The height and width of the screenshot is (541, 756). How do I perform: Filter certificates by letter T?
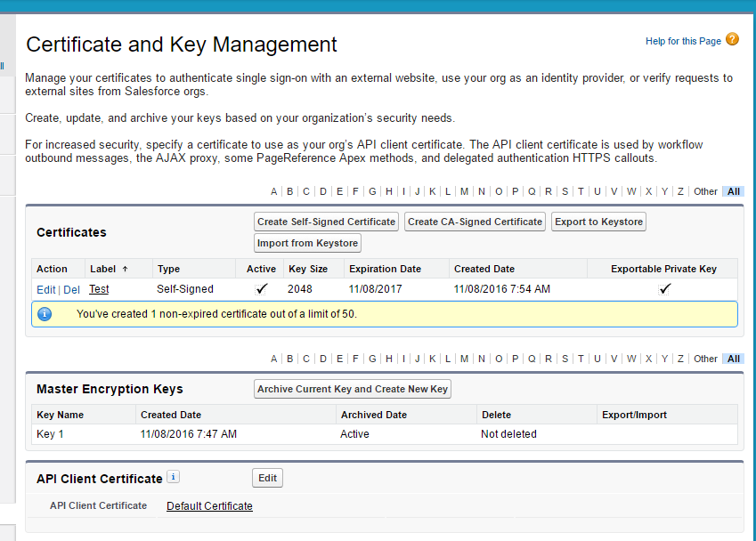[x=581, y=191]
